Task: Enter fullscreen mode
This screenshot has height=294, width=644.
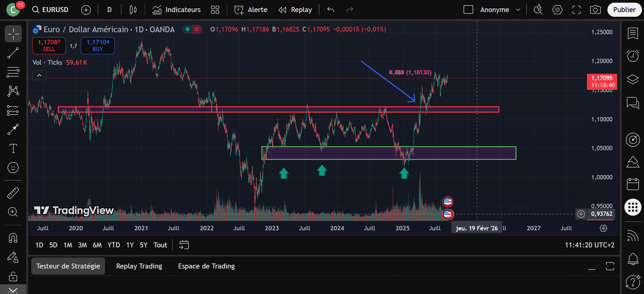Action: click(x=577, y=10)
